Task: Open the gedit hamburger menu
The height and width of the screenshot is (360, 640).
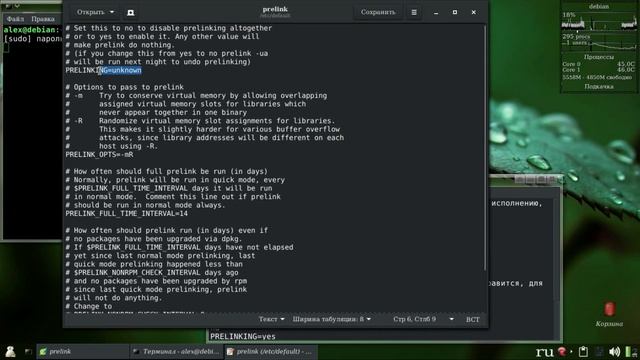Action: (x=414, y=13)
